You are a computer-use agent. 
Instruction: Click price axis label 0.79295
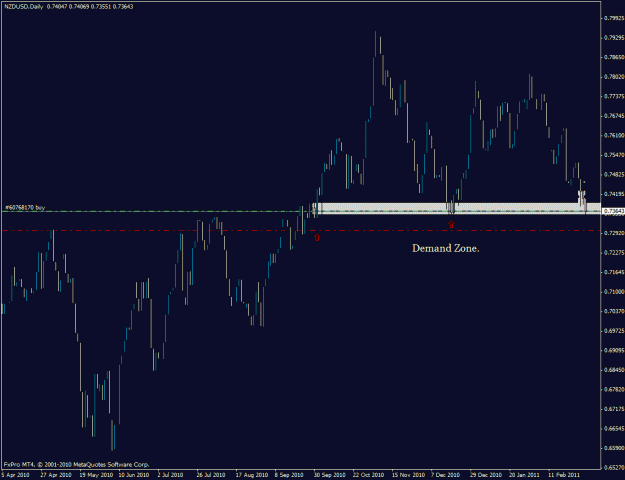[614, 38]
